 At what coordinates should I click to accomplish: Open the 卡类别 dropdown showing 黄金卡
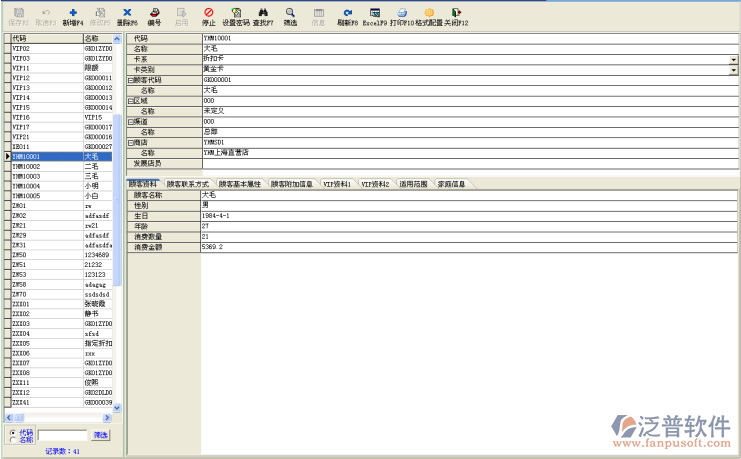733,70
